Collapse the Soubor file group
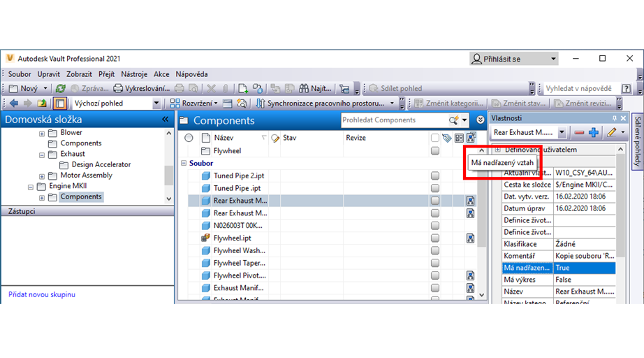 [x=184, y=163]
